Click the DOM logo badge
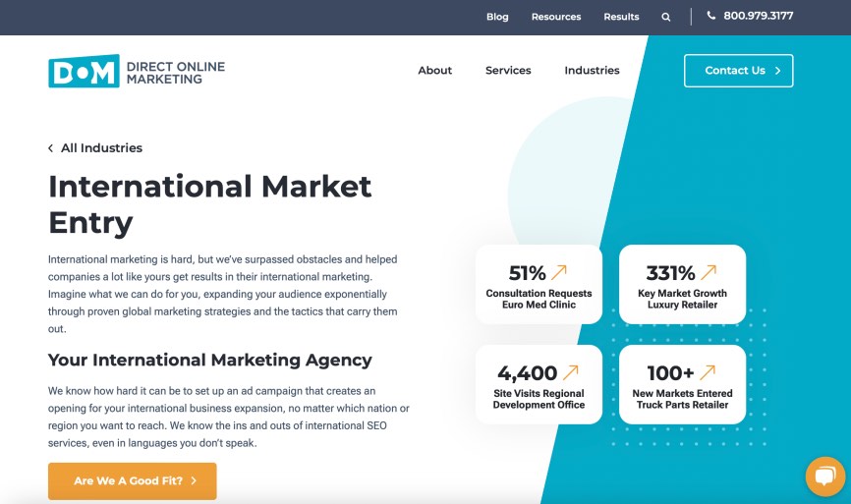 click(x=84, y=71)
